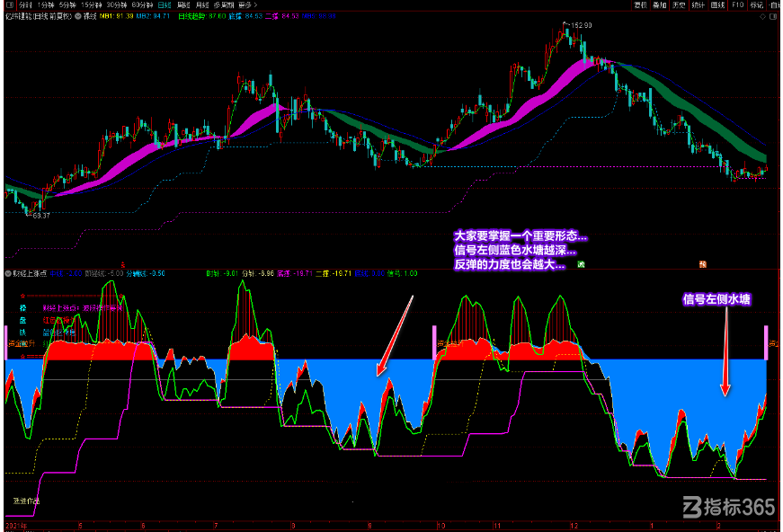The width and height of the screenshot is (783, 532).
Task: Click month 9 on the time axis
Action: tap(370, 526)
